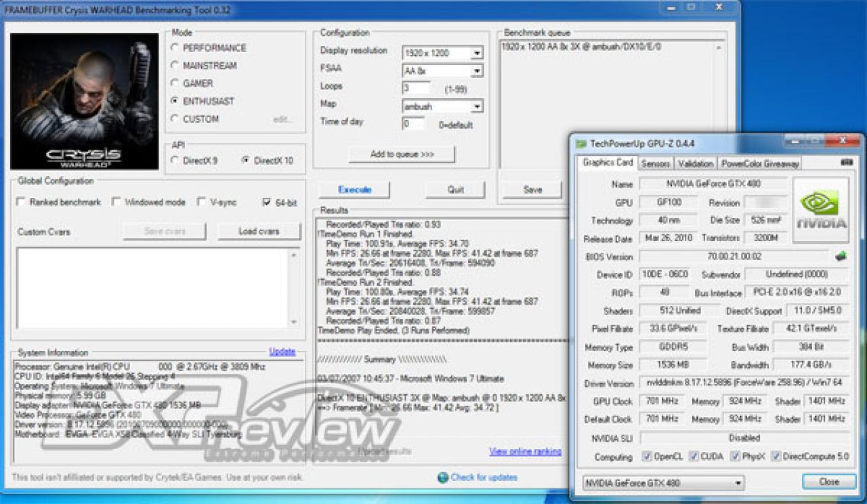Open the Map dropdown showing ambush

477,106
